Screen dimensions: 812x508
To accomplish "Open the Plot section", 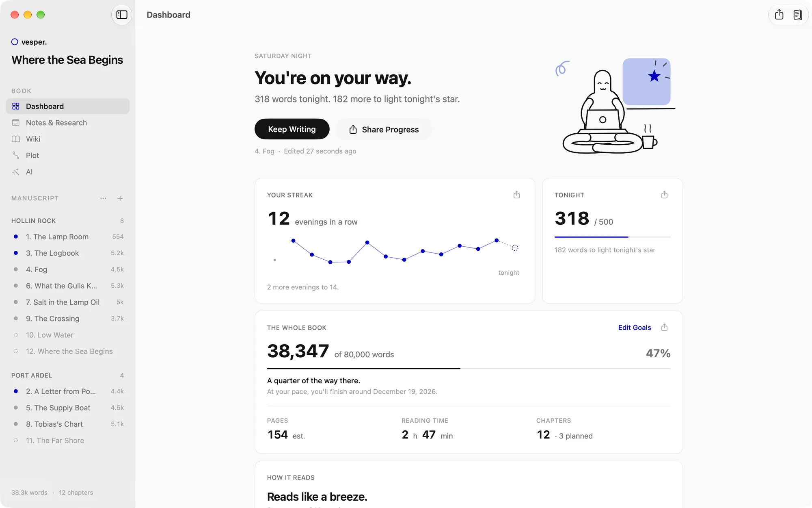I will (68, 155).
